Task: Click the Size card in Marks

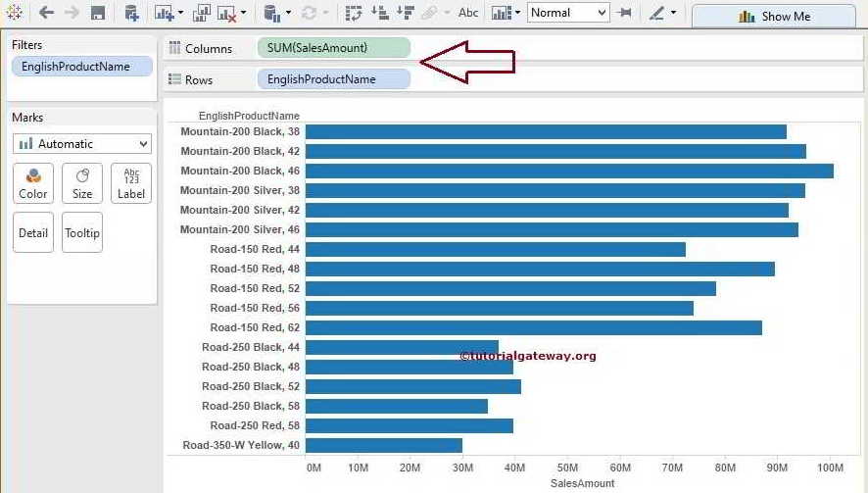Action: [x=82, y=183]
